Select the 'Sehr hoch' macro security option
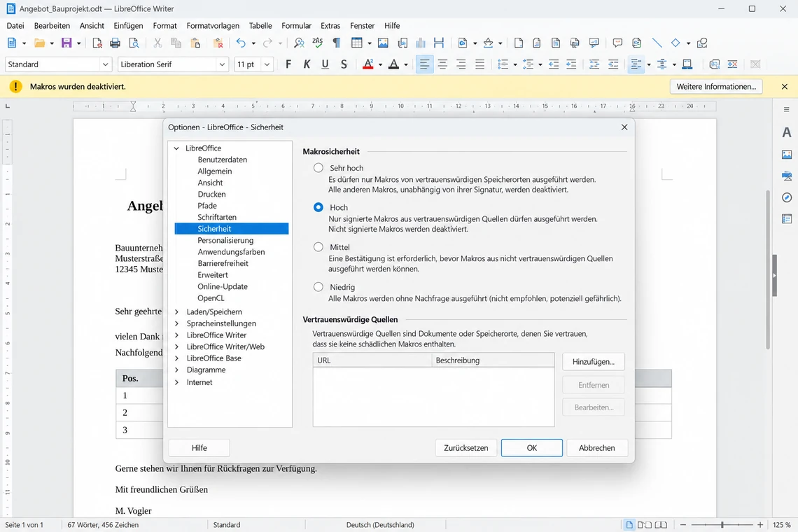The height and width of the screenshot is (532, 798). 318,167
